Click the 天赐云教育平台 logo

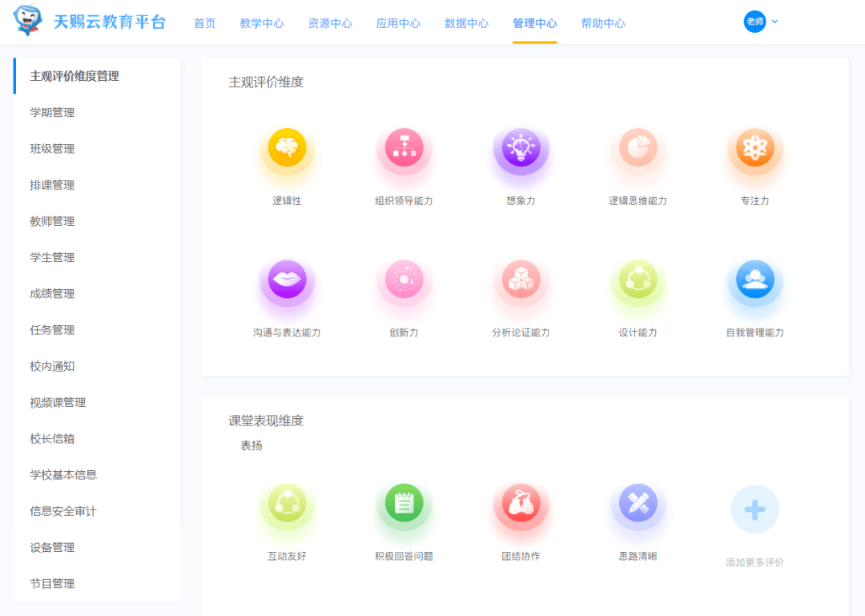click(x=90, y=22)
